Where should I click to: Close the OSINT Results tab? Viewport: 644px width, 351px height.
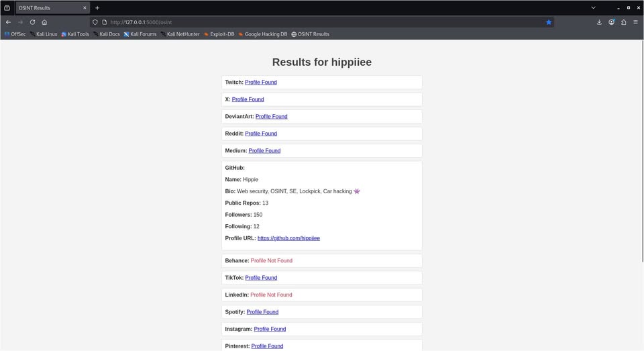coord(85,8)
